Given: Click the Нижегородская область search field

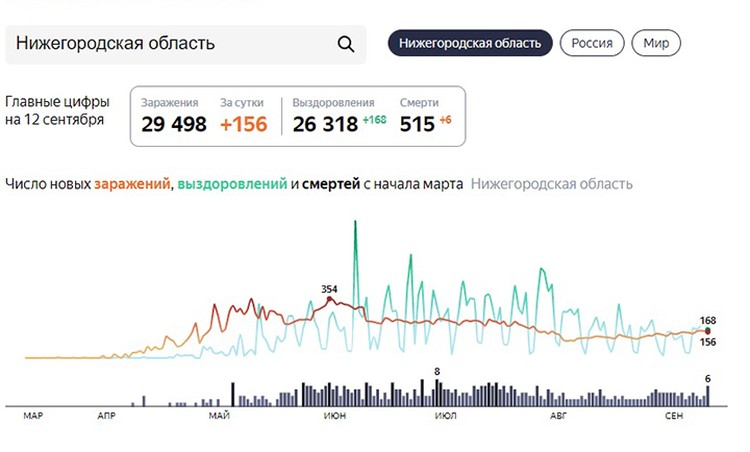Looking at the screenshot, I should pos(170,44).
